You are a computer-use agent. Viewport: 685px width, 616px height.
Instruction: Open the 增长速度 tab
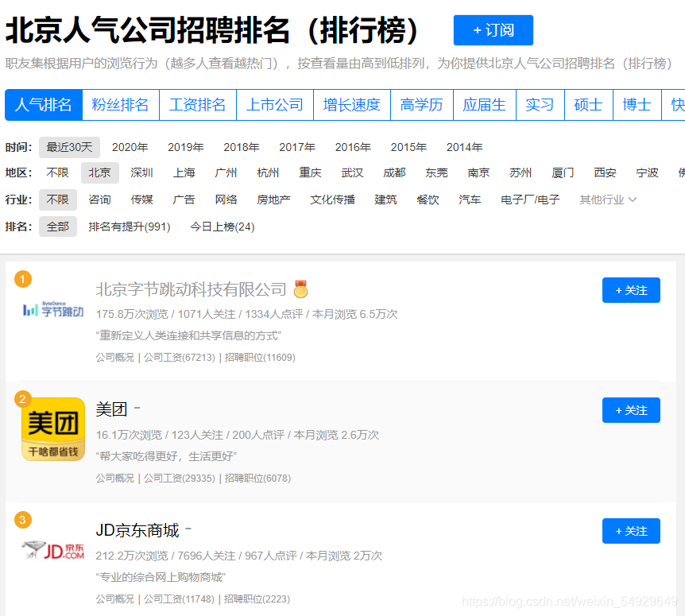point(352,105)
